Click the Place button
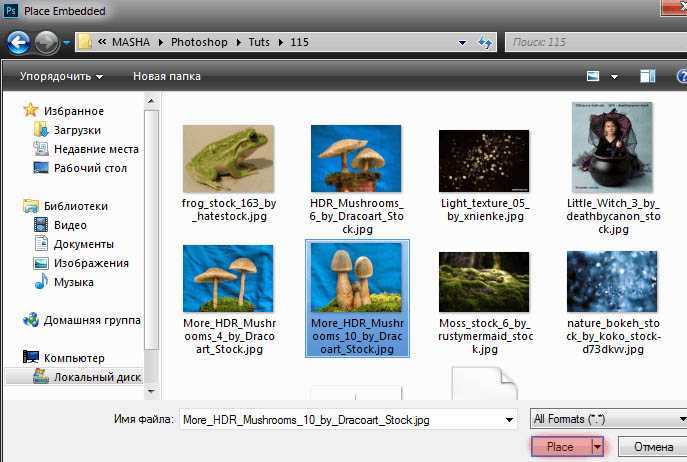 coord(560,447)
